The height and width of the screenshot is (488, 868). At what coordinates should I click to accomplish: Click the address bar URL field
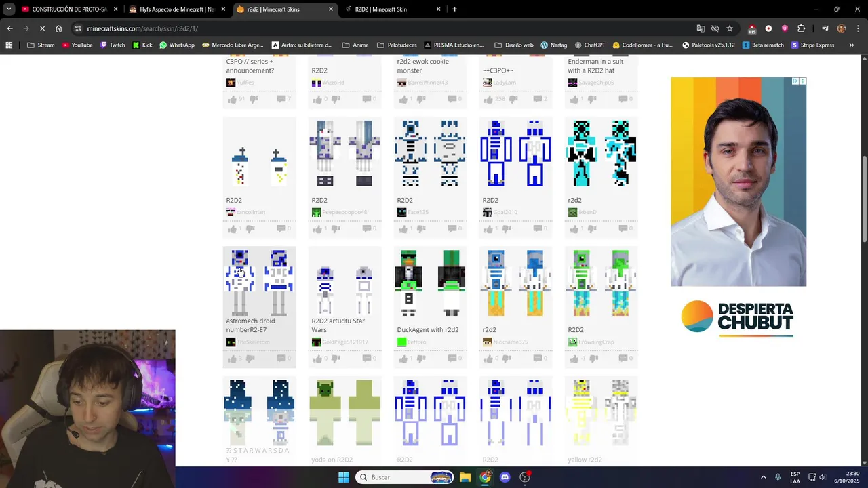(x=380, y=28)
